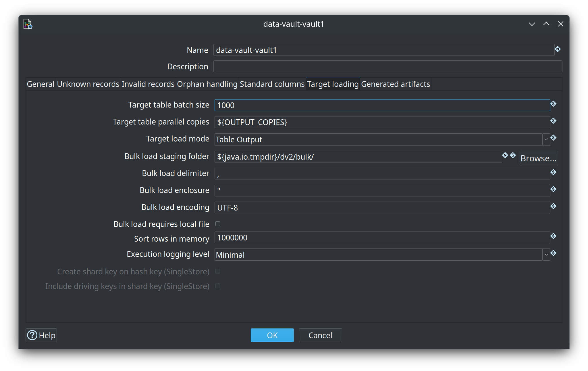Click Browse... for bulk staging folder

[x=538, y=158]
